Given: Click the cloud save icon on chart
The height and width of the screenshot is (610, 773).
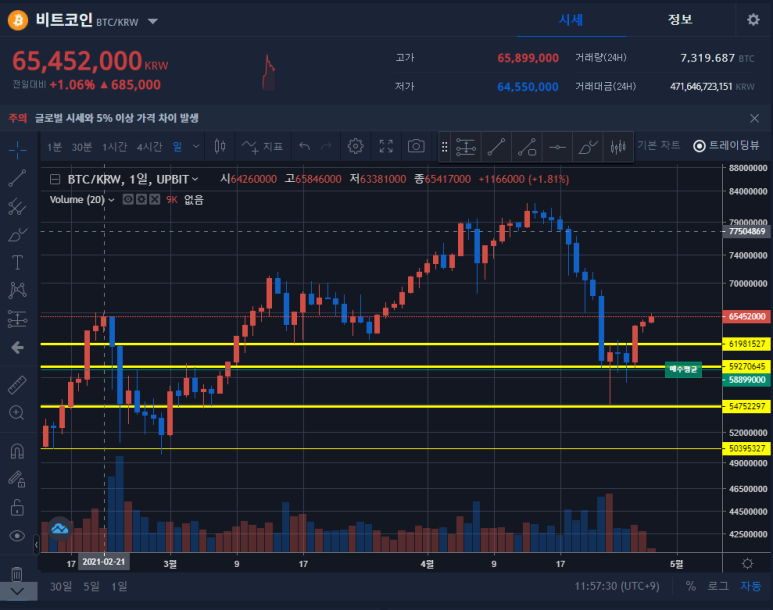Looking at the screenshot, I should point(60,529).
